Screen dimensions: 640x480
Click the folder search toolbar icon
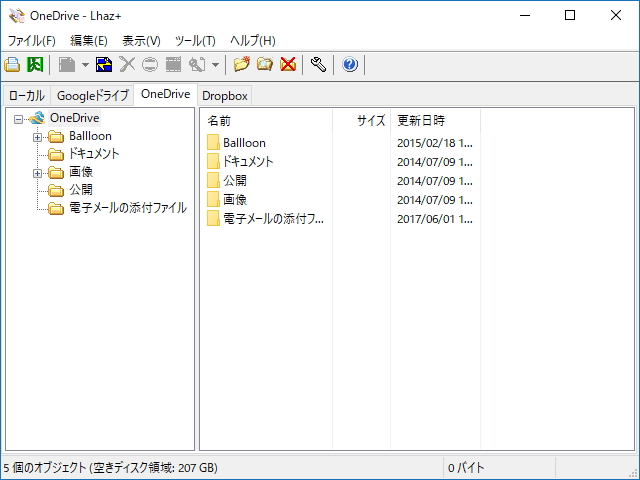(x=265, y=64)
